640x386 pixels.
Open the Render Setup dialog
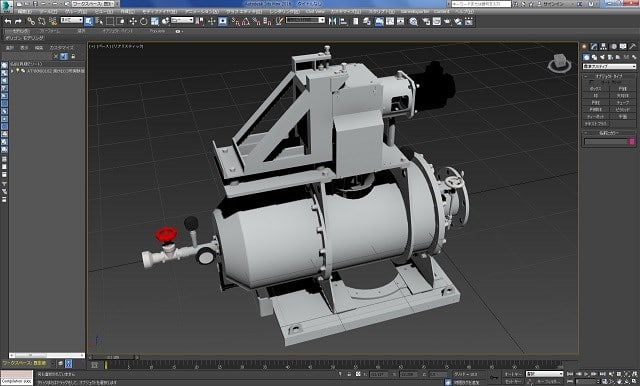(426, 21)
